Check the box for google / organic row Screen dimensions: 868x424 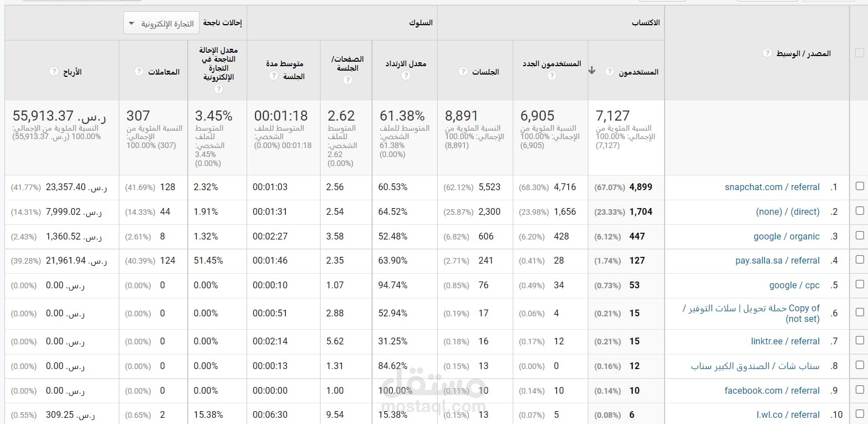(860, 236)
